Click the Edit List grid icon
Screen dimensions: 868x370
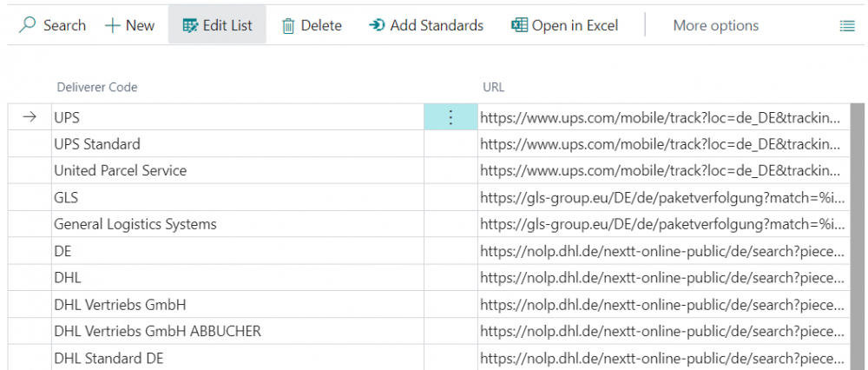[190, 25]
